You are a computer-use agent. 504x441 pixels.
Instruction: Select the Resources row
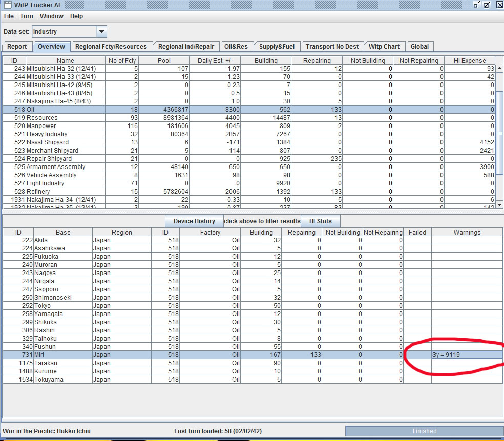click(x=249, y=118)
